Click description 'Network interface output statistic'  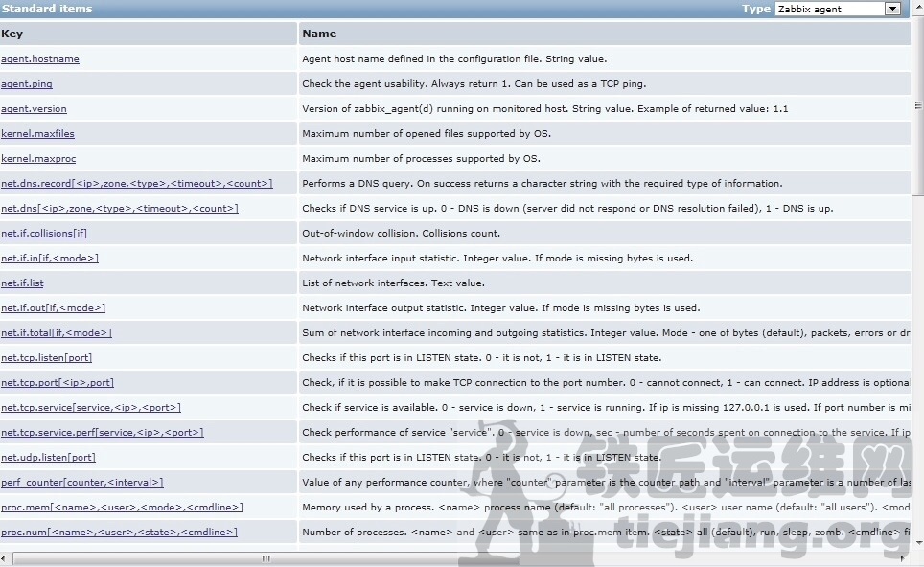[501, 308]
